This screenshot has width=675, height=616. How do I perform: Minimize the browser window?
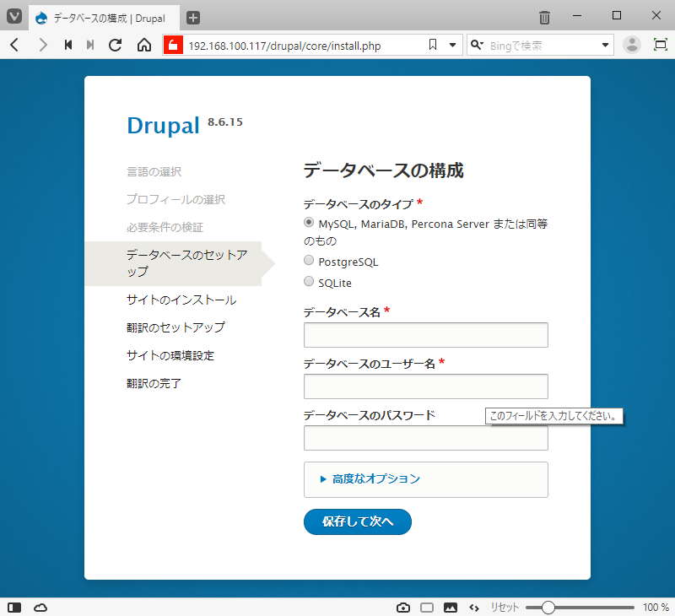577,15
